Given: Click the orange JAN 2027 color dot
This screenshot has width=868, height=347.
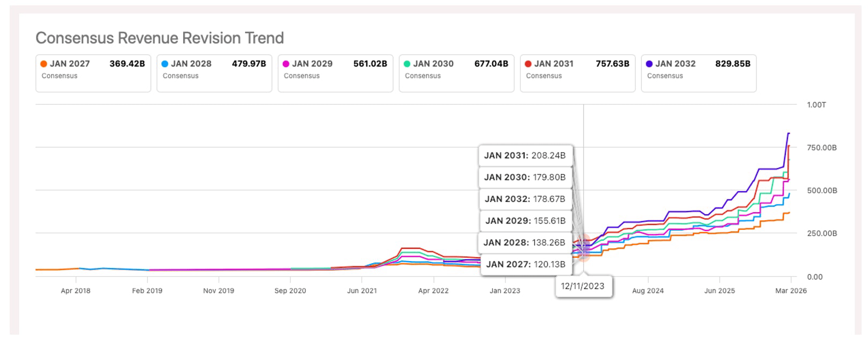Looking at the screenshot, I should click(44, 64).
